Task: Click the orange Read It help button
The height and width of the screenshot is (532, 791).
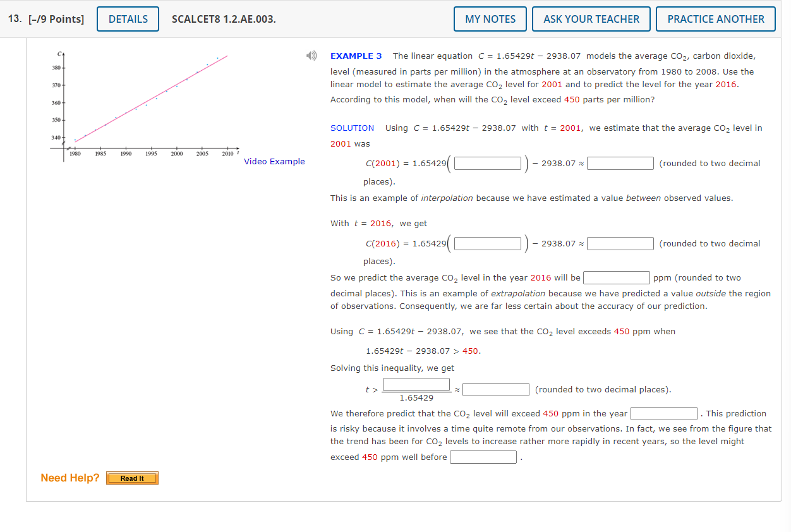Action: pos(131,478)
